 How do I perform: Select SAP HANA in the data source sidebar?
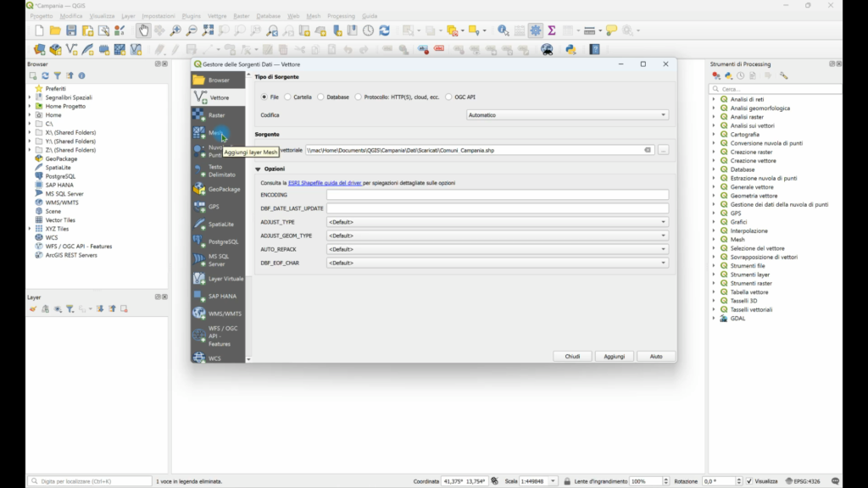click(218, 296)
